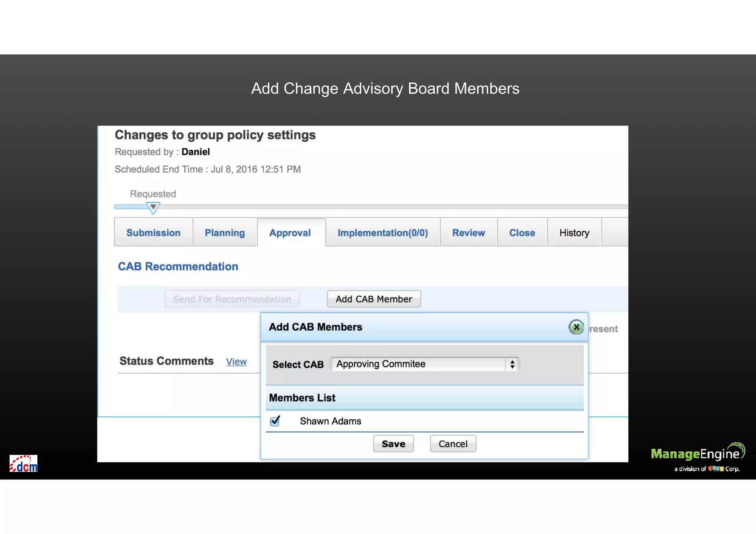The width and height of the screenshot is (756, 534).
Task: Open the Review tab
Action: point(468,232)
